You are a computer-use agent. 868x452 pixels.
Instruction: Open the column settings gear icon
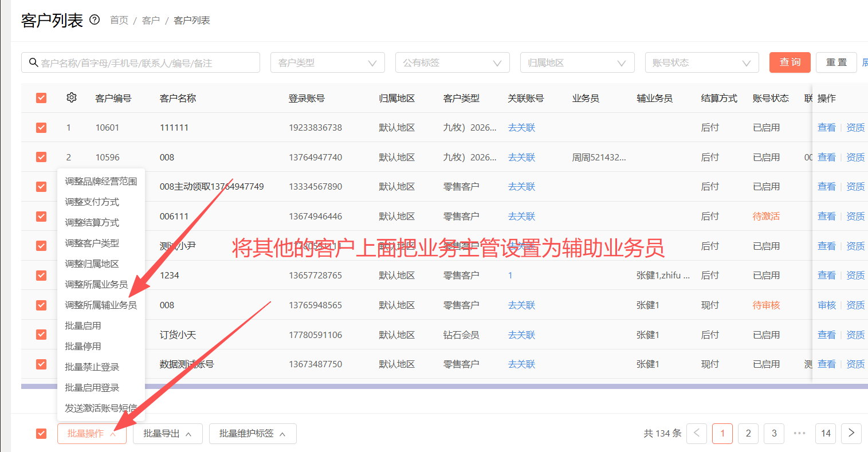pyautogui.click(x=72, y=98)
